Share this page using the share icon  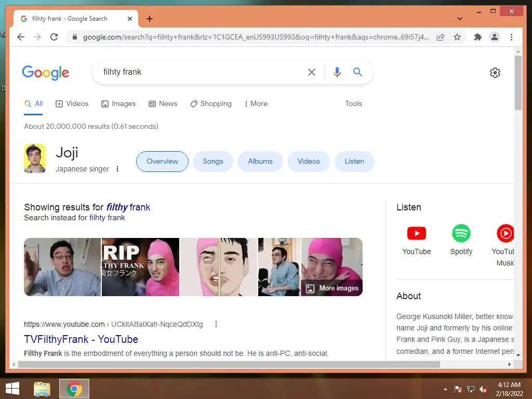click(441, 37)
